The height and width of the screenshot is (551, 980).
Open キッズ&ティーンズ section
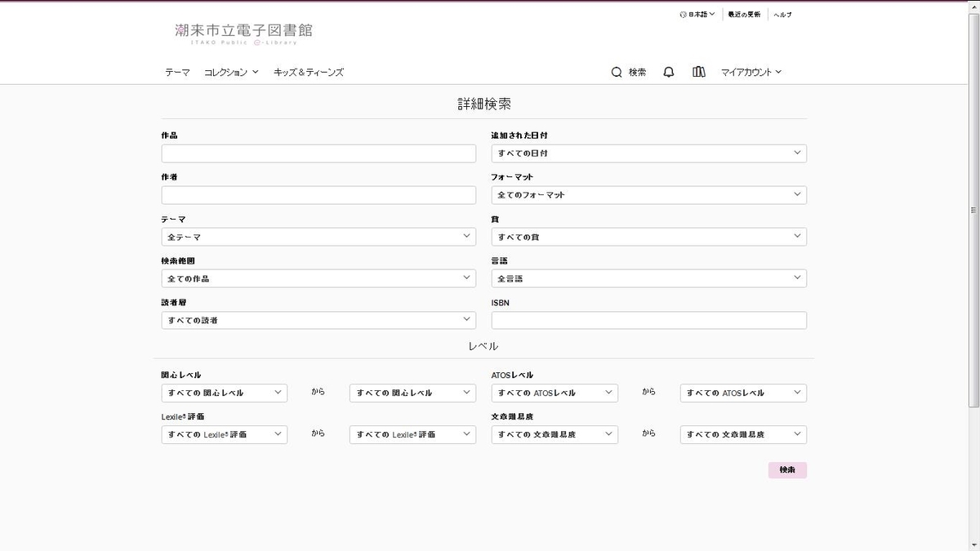[309, 72]
